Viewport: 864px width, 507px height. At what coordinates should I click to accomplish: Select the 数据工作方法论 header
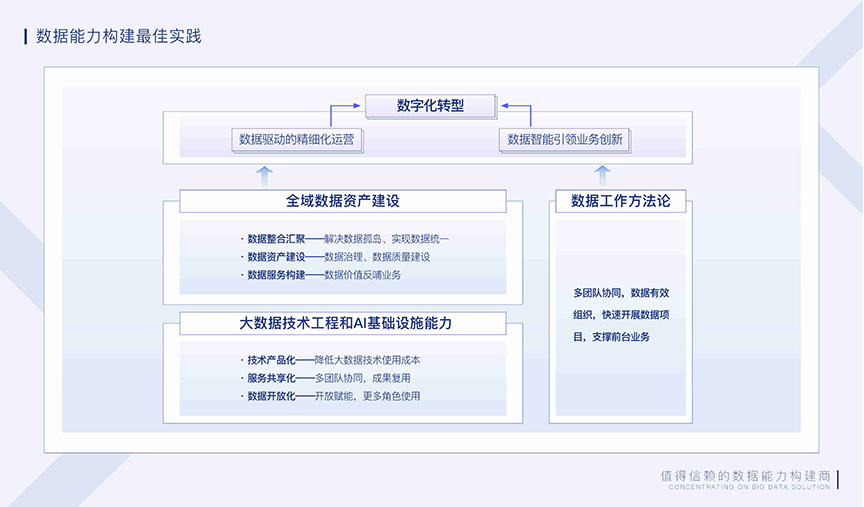[x=620, y=201]
